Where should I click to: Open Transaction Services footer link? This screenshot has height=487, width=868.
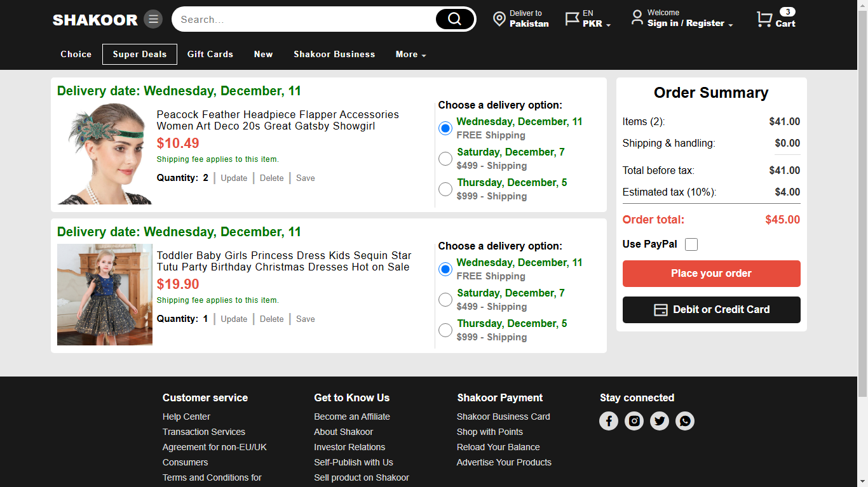point(204,432)
